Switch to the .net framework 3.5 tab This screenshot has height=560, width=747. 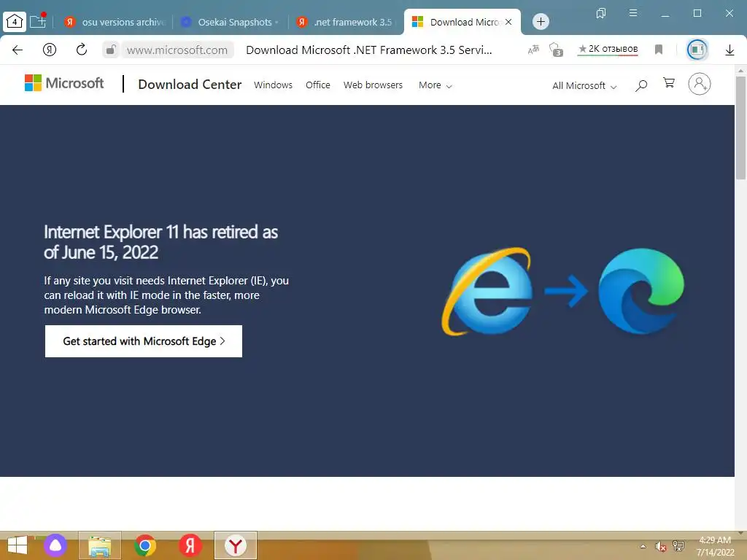point(345,22)
